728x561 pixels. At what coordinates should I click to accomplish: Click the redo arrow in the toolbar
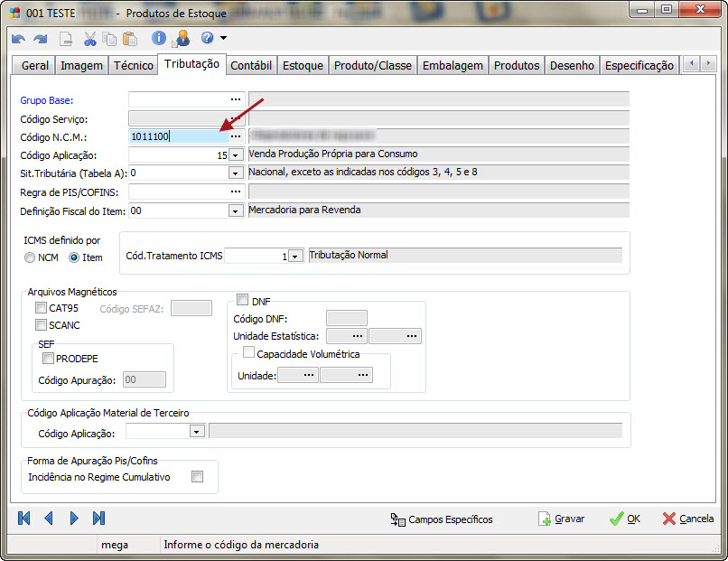click(x=40, y=39)
